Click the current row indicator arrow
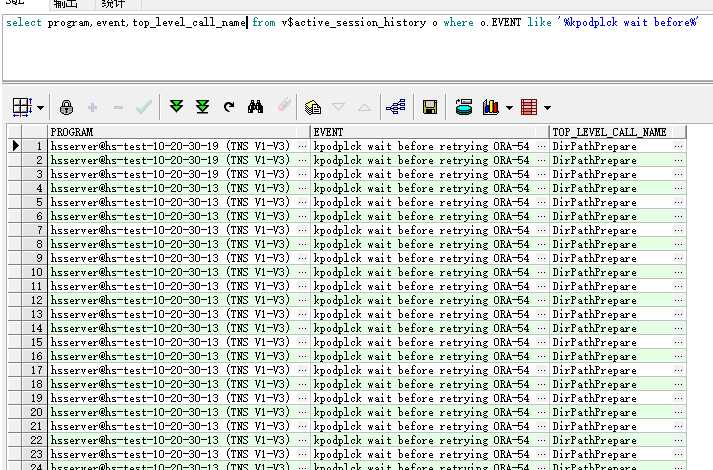Screen dimensions: 713x470 [x=15, y=146]
